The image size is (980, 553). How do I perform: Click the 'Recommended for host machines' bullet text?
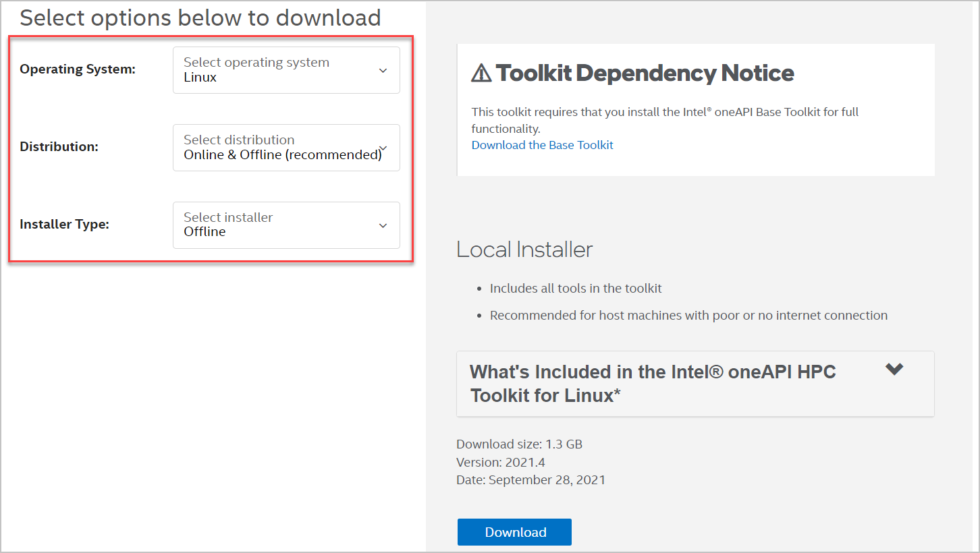click(x=688, y=316)
